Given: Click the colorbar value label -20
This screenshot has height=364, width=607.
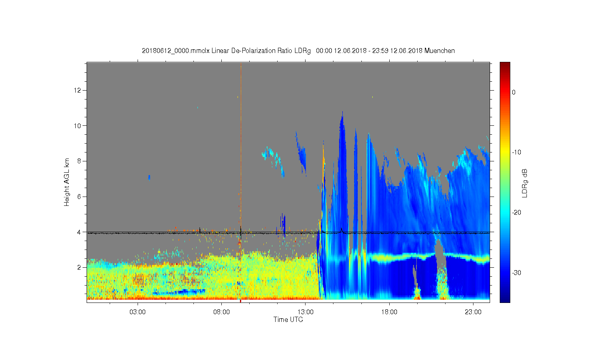Looking at the screenshot, I should pyautogui.click(x=516, y=213).
